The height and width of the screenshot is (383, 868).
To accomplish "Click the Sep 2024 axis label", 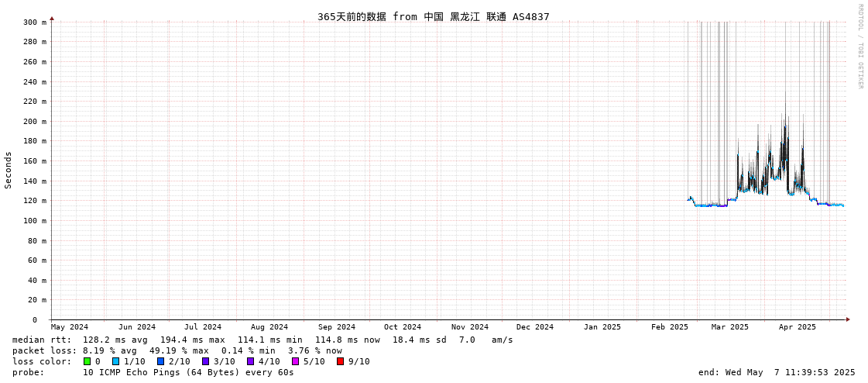I will tap(337, 327).
